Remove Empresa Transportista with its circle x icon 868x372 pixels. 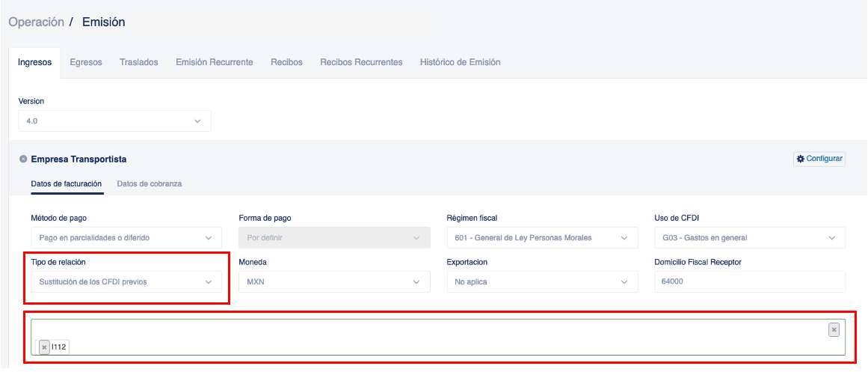[23, 159]
